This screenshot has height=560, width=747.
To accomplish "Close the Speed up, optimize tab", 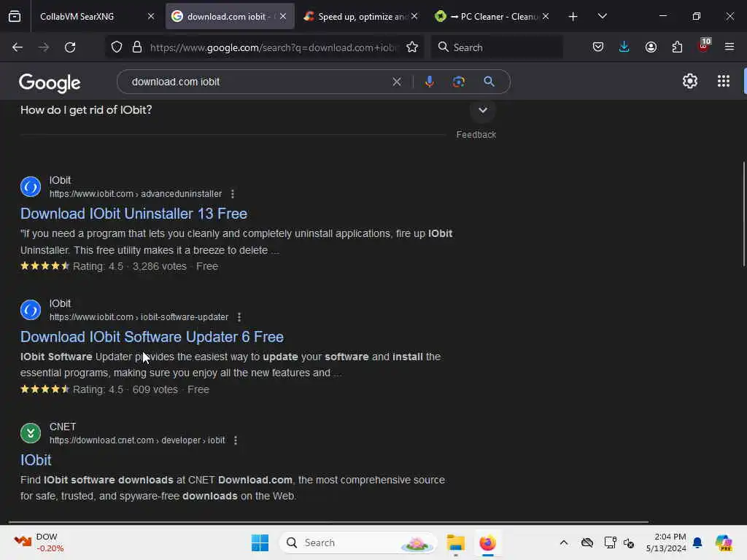I will click(414, 16).
